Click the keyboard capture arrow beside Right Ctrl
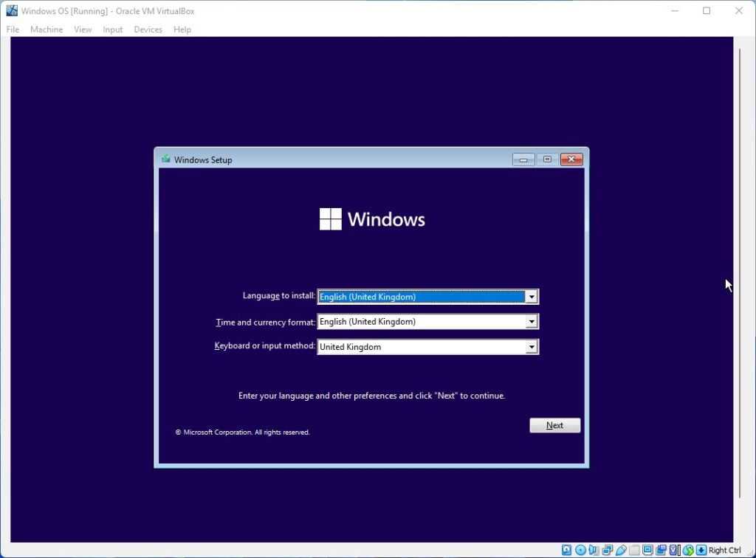This screenshot has width=756, height=558. tap(701, 550)
